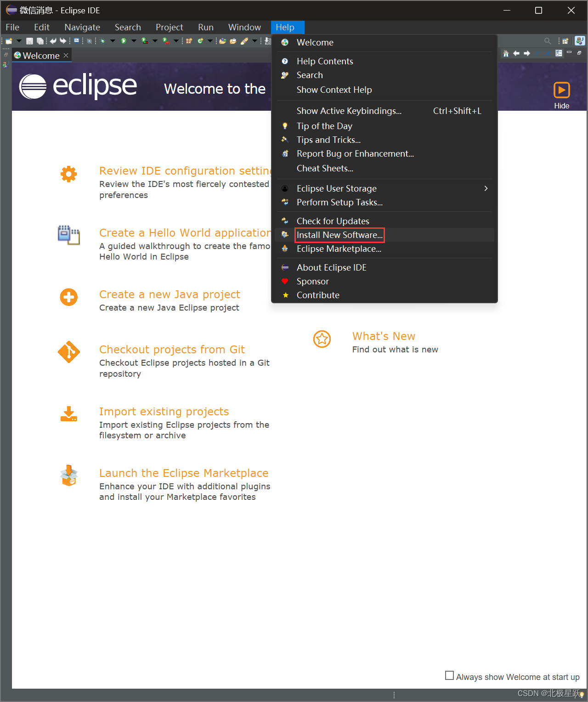
Task: Select the Java perspective icon
Action: coord(580,41)
